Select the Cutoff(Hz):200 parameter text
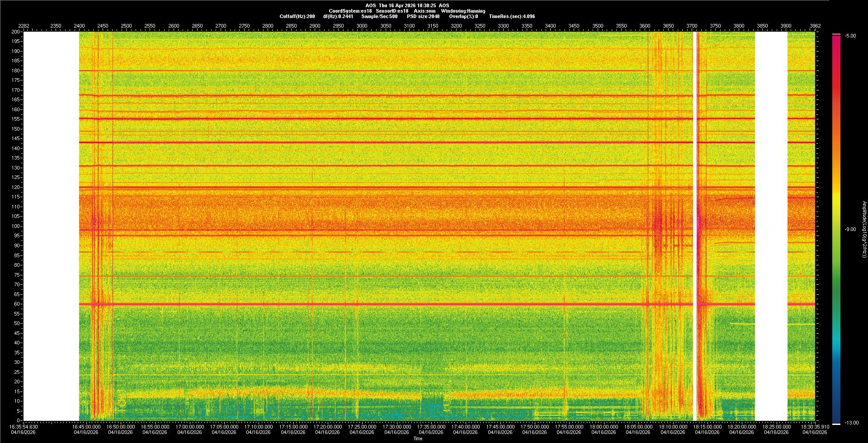This screenshot has width=868, height=443. click(297, 16)
